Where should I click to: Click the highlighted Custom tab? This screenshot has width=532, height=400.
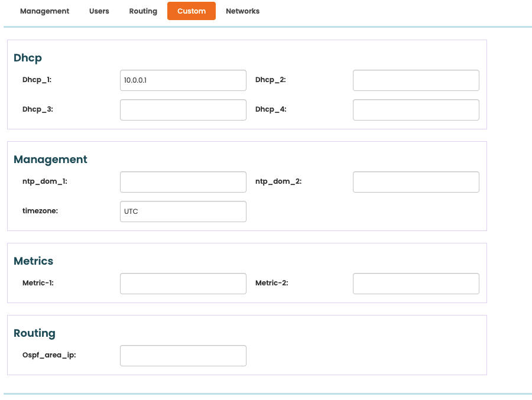(192, 11)
